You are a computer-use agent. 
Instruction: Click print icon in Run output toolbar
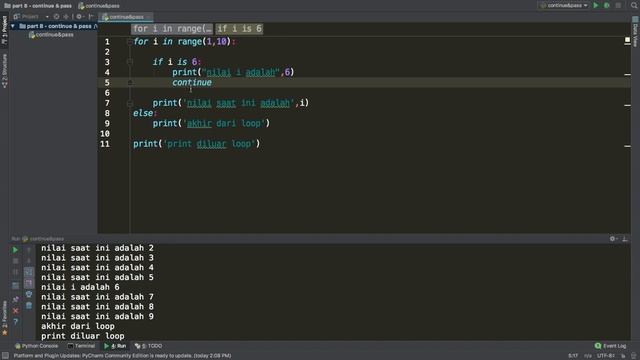point(29,294)
